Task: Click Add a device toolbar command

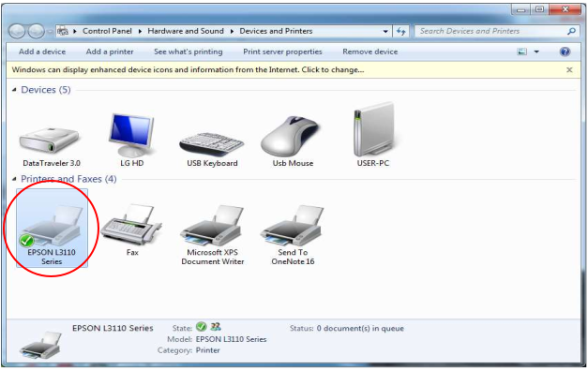Action: (x=42, y=52)
